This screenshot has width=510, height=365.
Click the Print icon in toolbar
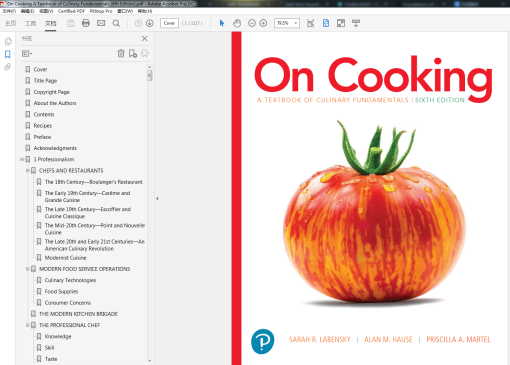[86, 23]
